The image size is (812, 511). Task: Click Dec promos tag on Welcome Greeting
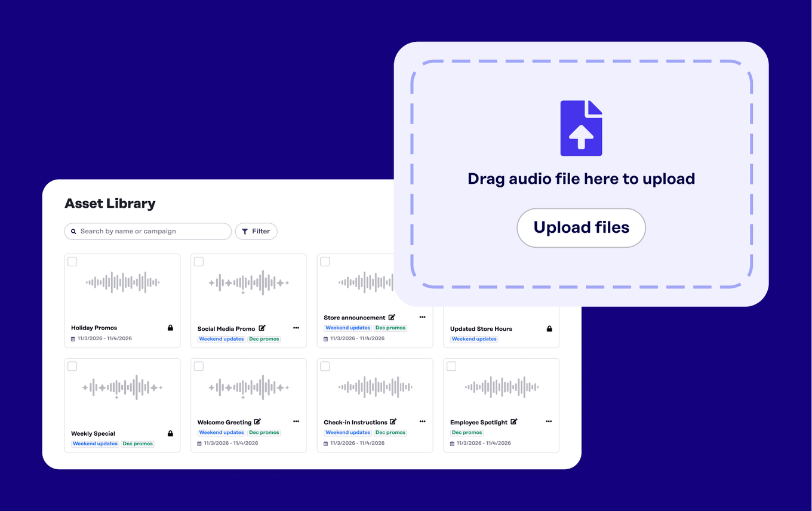(264, 432)
